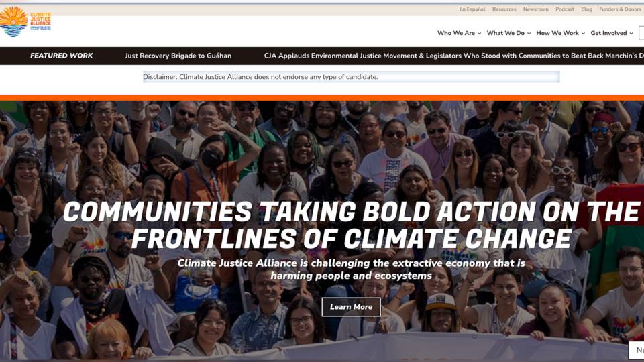Click the Learn More button
Image resolution: width=644 pixels, height=362 pixels.
tap(351, 307)
